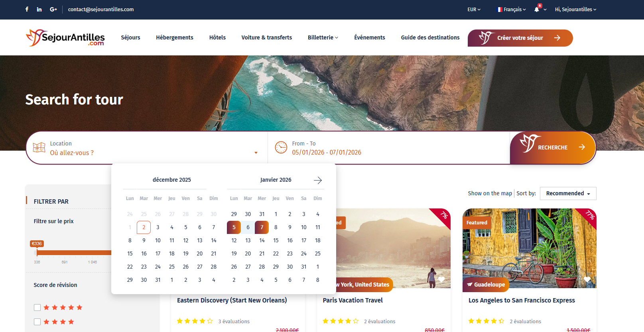Check the five-star review score box

coord(37,307)
